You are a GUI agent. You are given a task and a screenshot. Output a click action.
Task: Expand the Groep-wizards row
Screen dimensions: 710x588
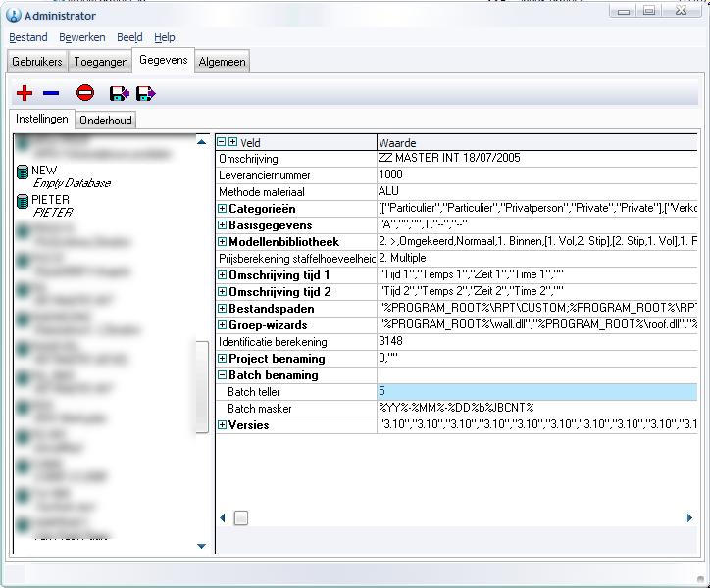(x=222, y=325)
